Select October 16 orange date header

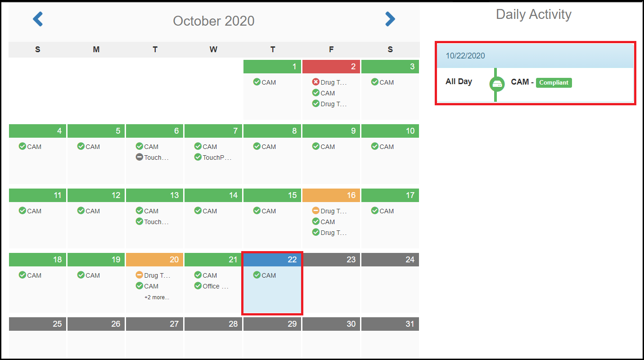[x=331, y=195]
